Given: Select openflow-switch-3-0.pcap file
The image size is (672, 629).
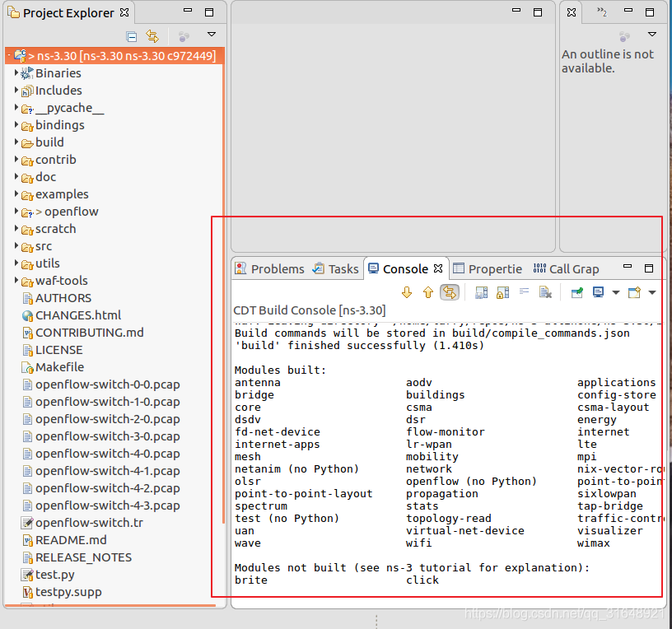Looking at the screenshot, I should click(108, 436).
